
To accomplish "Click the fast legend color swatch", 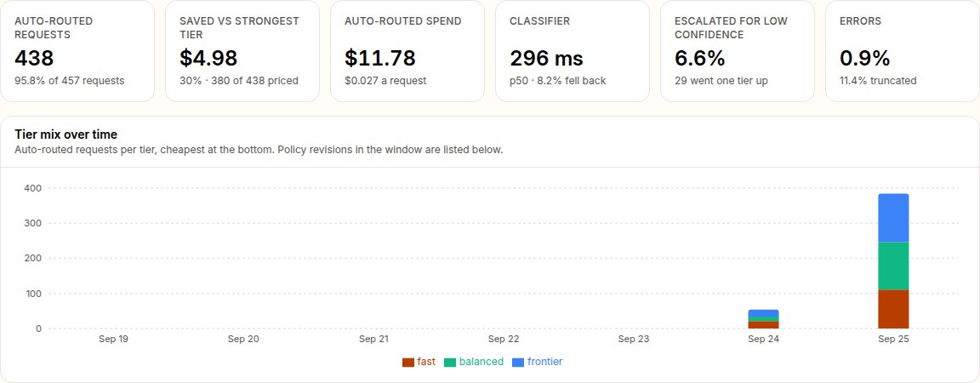I will pos(408,363).
